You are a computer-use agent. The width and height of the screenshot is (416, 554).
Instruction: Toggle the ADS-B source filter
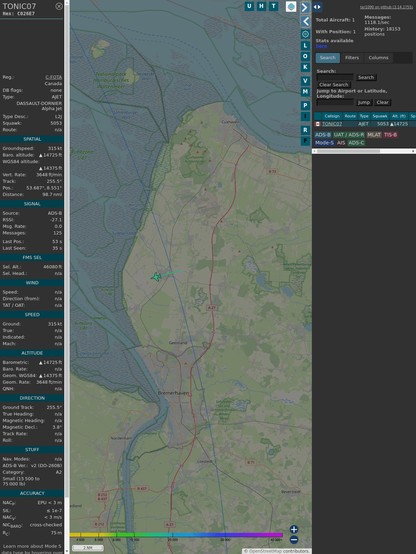tap(323, 135)
